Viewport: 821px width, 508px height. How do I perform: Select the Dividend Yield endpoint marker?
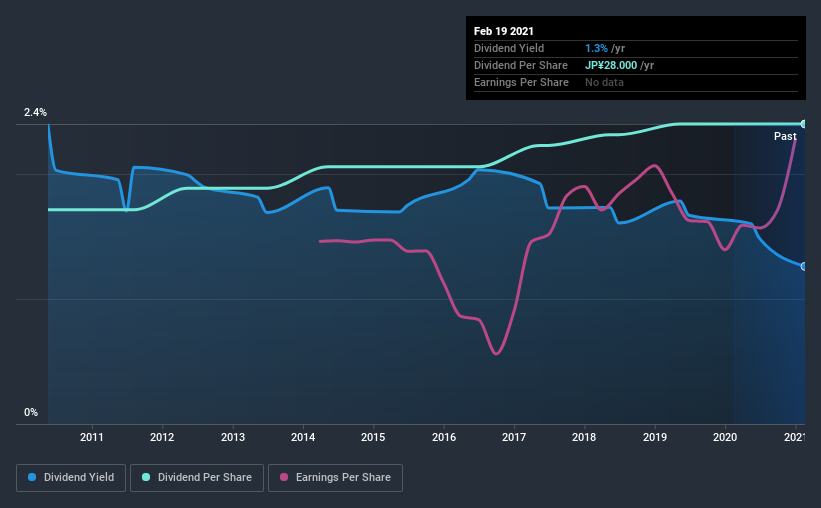pos(803,267)
